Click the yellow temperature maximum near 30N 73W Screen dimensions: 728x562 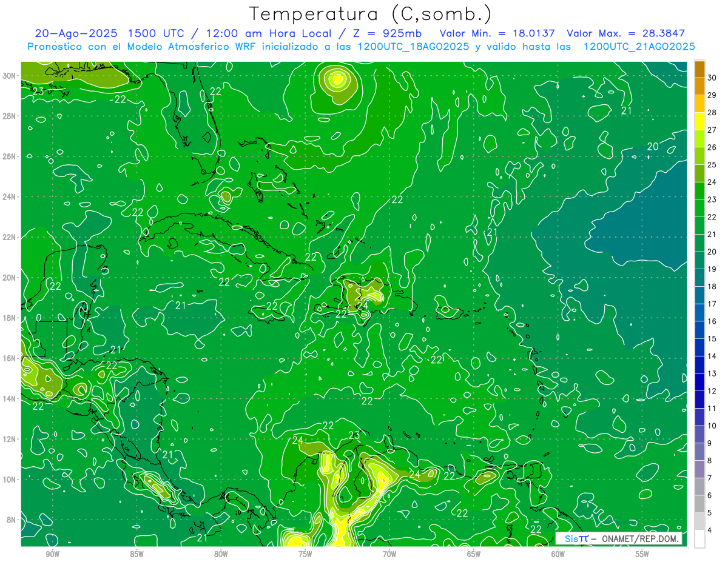click(x=338, y=78)
